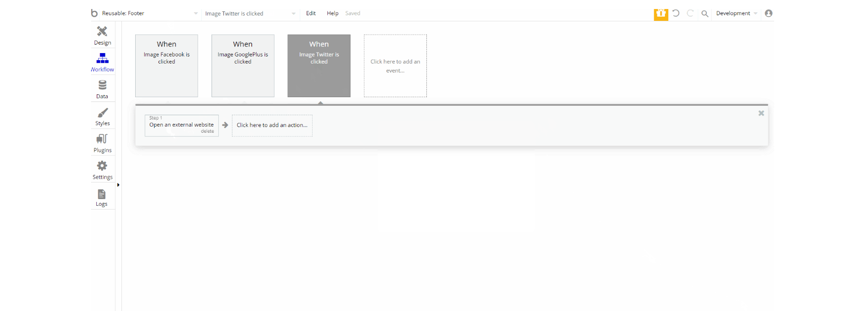The width and height of the screenshot is (868, 311).
Task: Open the Reusable: Footer page dropdown
Action: point(150,13)
